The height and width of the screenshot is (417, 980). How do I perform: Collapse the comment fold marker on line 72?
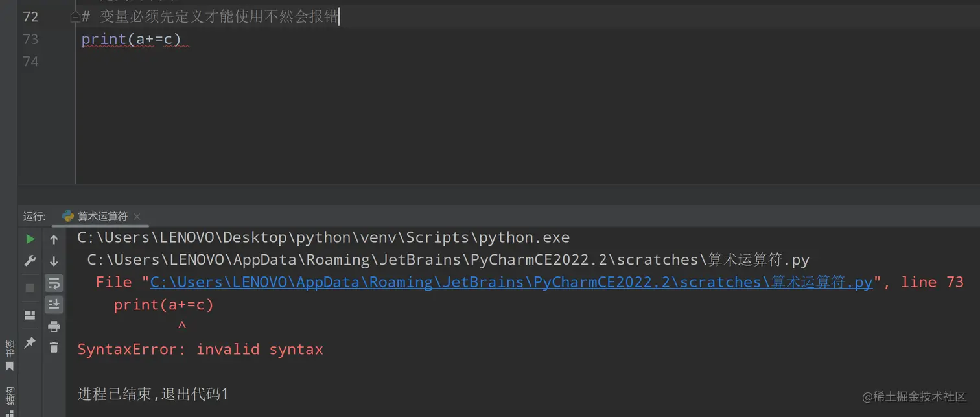75,18
